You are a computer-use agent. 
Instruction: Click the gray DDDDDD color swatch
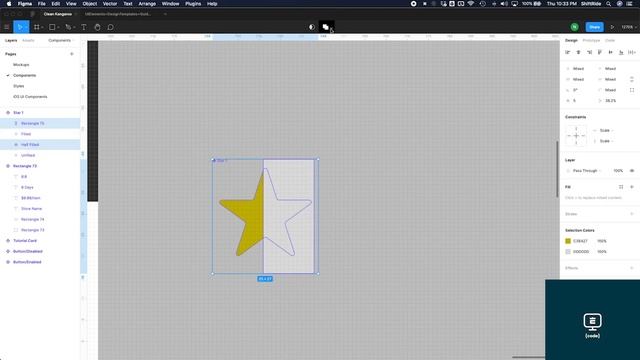click(568, 251)
